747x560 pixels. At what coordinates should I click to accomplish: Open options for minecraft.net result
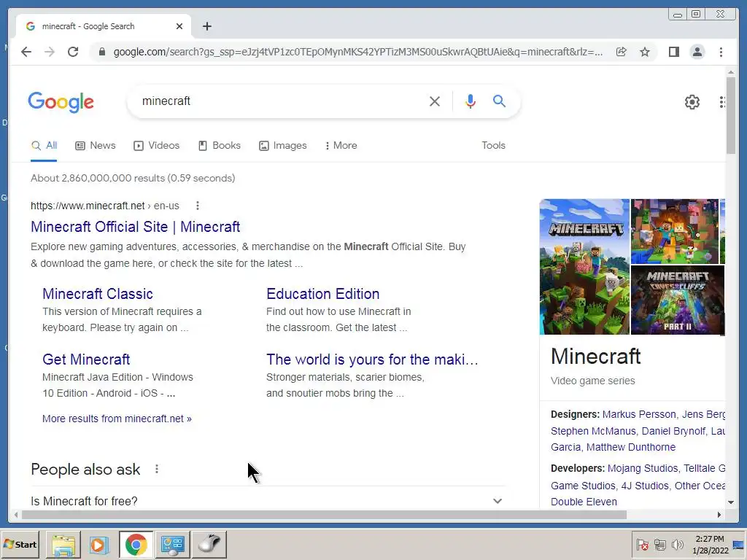click(198, 206)
